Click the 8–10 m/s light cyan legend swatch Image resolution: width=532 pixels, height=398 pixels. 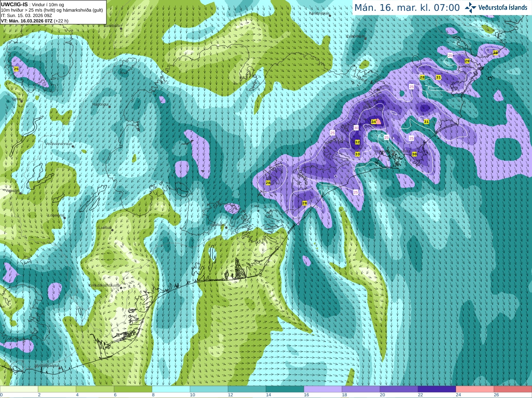[x=171, y=389]
